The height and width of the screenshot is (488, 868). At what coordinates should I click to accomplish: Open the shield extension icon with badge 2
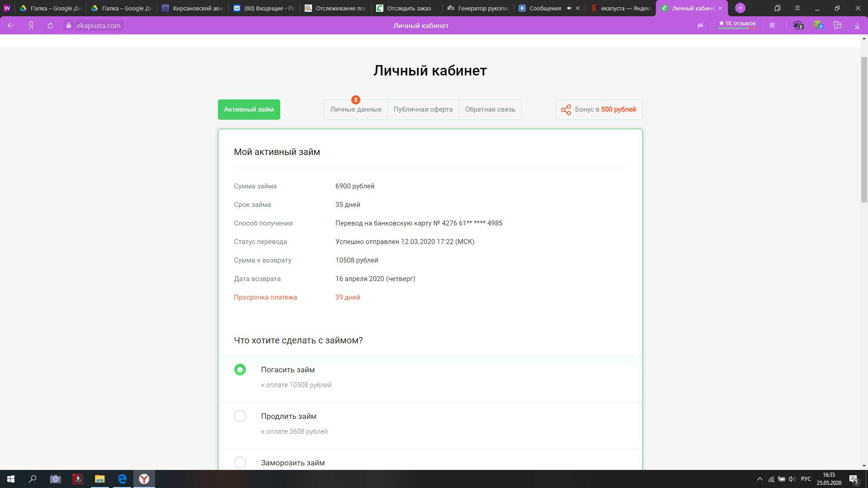[798, 26]
